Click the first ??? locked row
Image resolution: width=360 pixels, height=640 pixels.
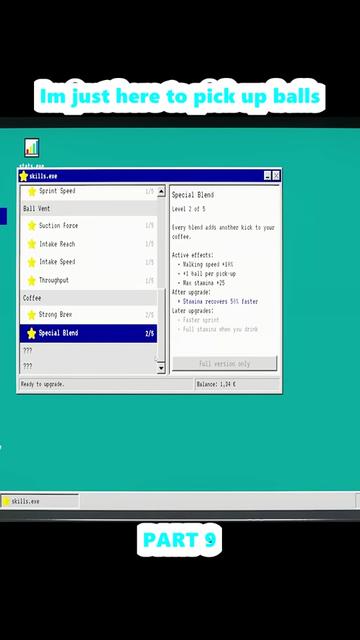[89, 351]
